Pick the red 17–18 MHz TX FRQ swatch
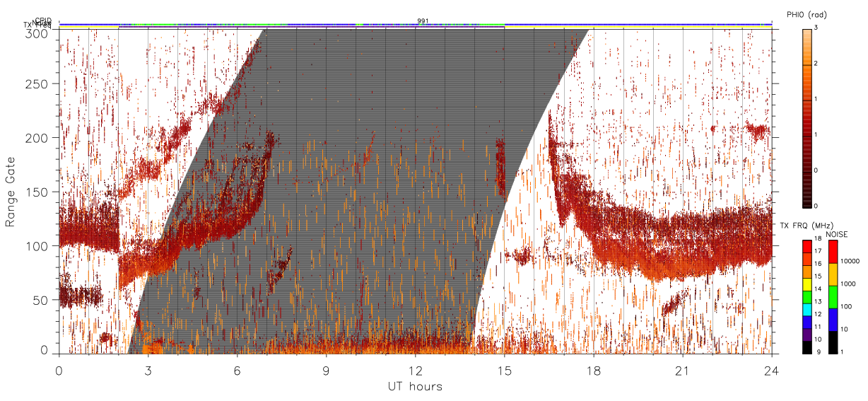Screen dimensions: 868x401 [807, 245]
